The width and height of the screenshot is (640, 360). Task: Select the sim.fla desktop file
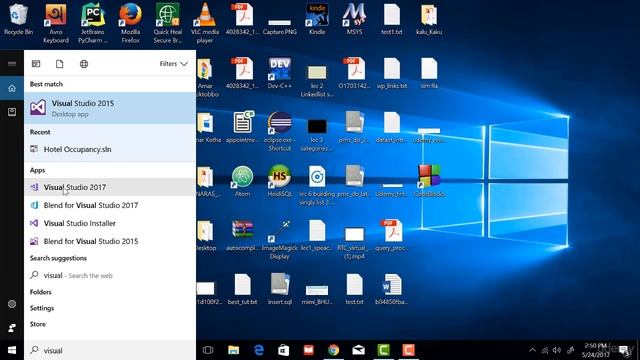pos(429,73)
